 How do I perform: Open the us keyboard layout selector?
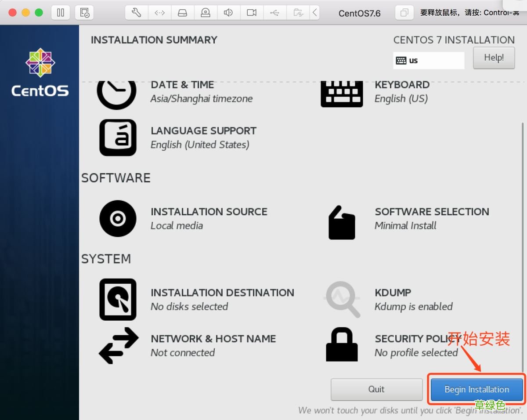coord(428,60)
